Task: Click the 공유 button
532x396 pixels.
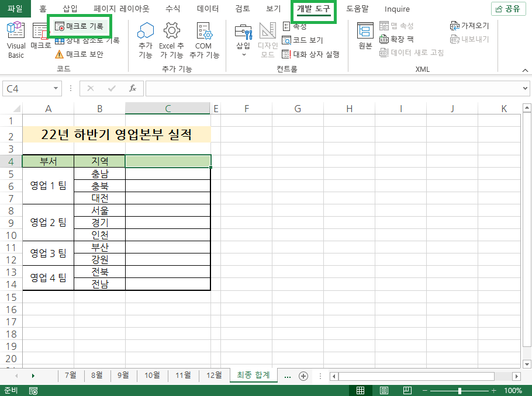Action: point(507,9)
